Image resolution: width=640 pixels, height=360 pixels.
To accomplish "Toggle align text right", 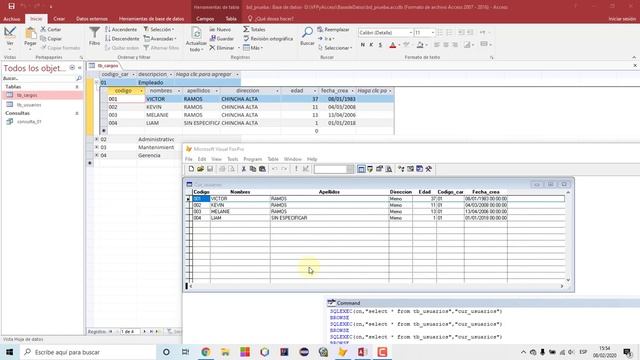I will coord(455,45).
